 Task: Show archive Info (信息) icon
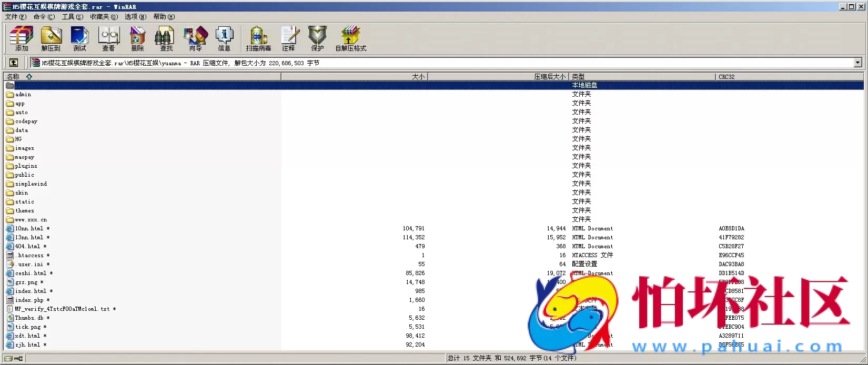pos(224,38)
